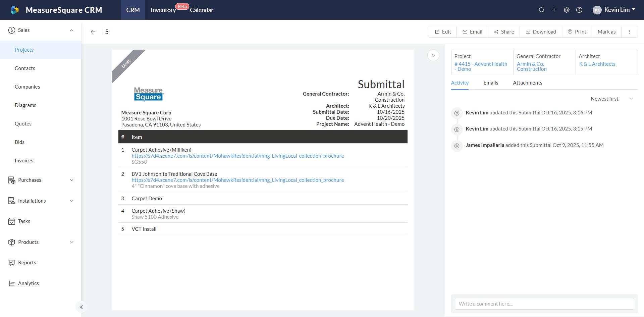Click the Edit button
The width and height of the screenshot is (644, 317).
tap(443, 32)
